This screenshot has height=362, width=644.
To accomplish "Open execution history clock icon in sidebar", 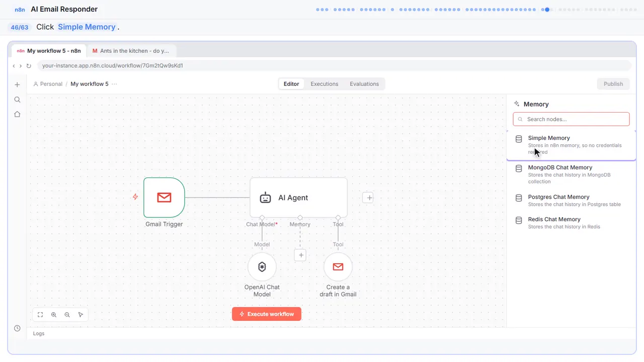I will 17,328.
